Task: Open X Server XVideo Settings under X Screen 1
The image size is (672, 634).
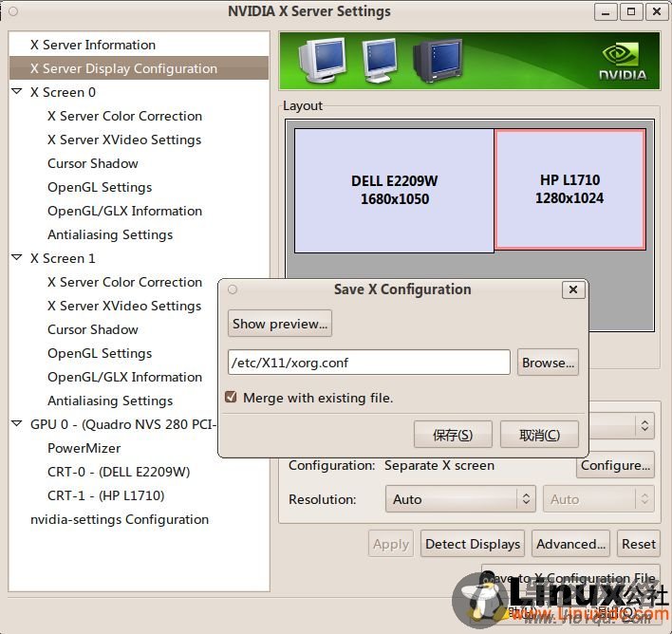Action: click(124, 306)
